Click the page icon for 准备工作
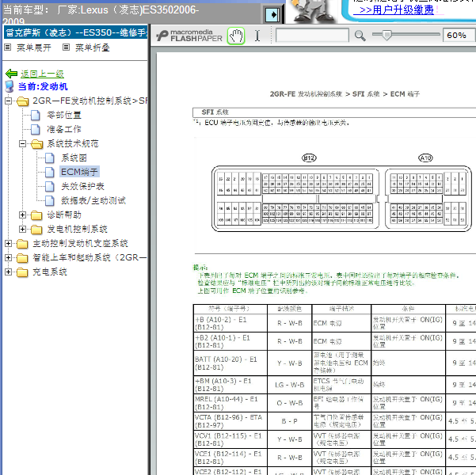The height and width of the screenshot is (475, 476). point(36,129)
